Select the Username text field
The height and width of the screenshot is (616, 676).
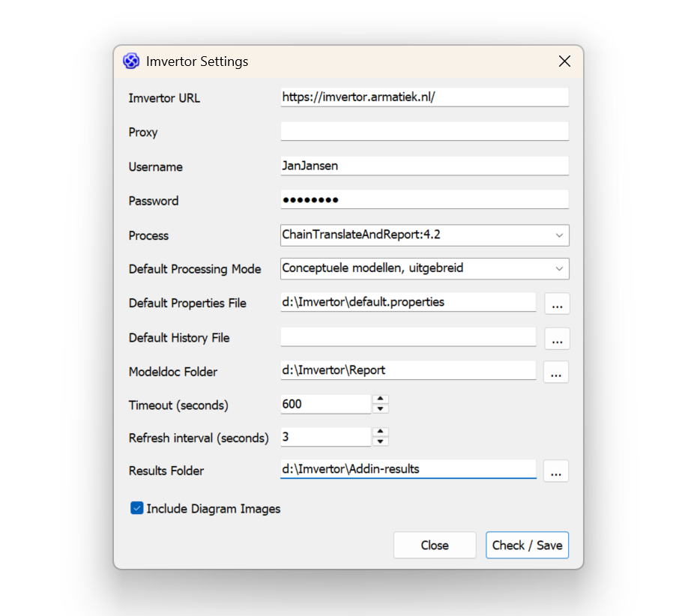pyautogui.click(x=424, y=166)
